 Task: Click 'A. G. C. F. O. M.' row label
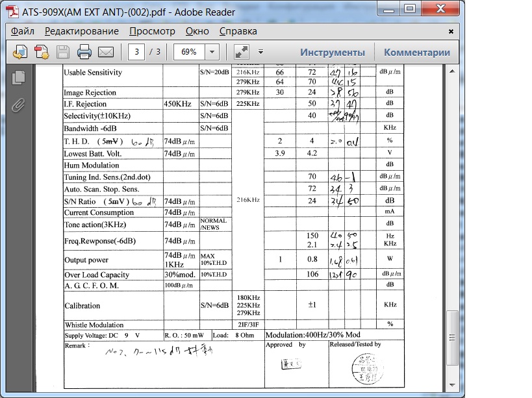point(92,286)
